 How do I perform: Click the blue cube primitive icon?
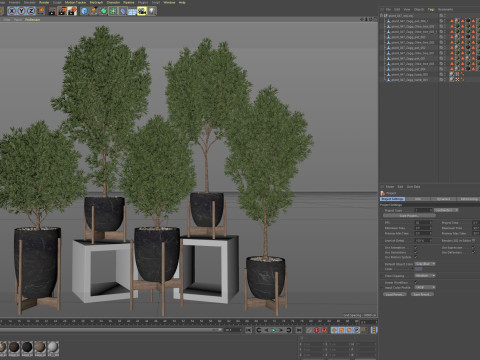(84, 11)
